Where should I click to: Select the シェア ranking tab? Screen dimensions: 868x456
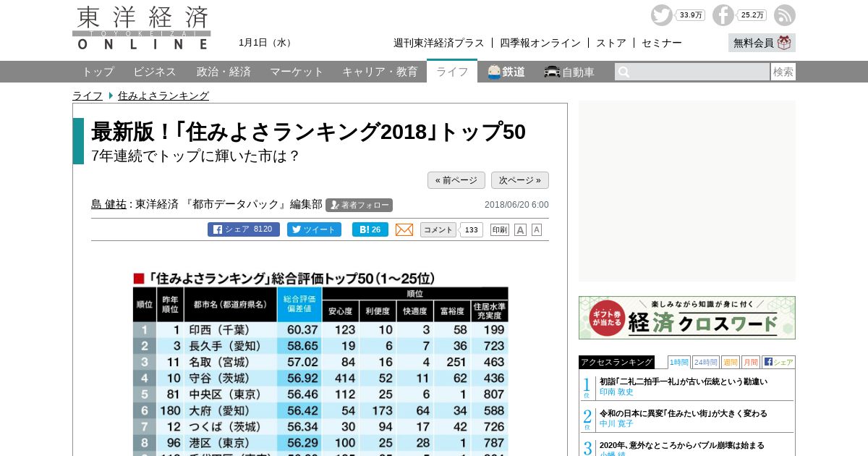click(x=778, y=362)
